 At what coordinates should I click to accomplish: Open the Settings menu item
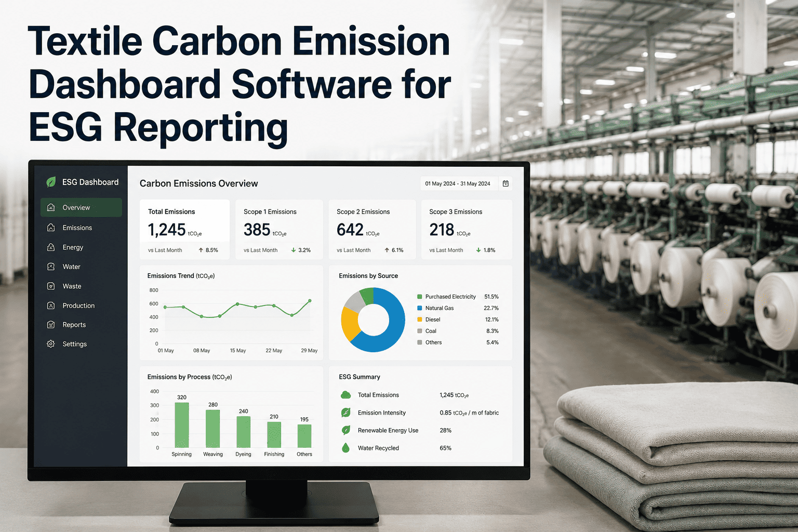click(81, 344)
